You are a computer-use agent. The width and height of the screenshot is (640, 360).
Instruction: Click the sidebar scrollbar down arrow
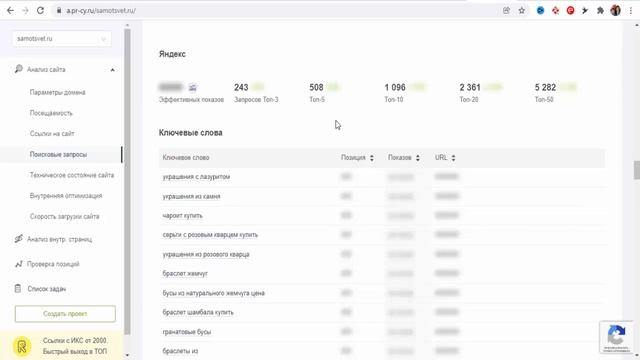[127, 356]
